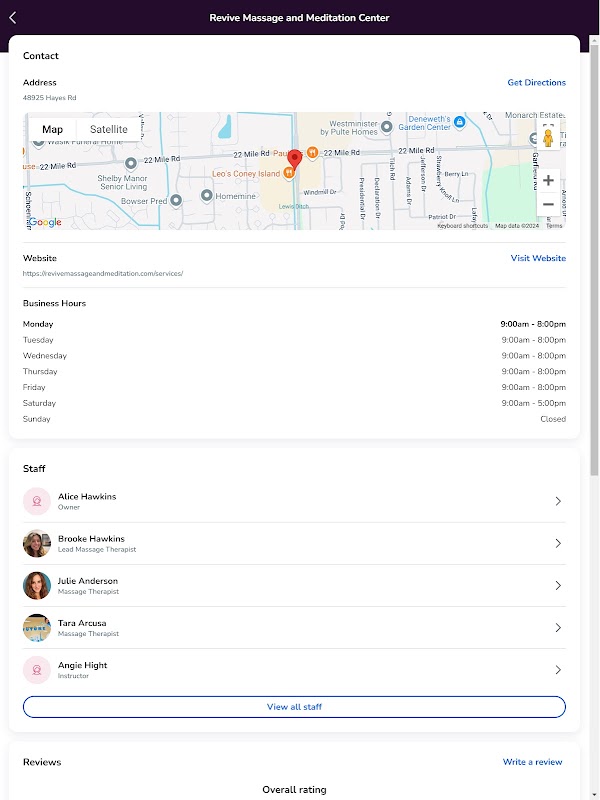Click the red location pin on the map
600x800 pixels.
pos(294,160)
